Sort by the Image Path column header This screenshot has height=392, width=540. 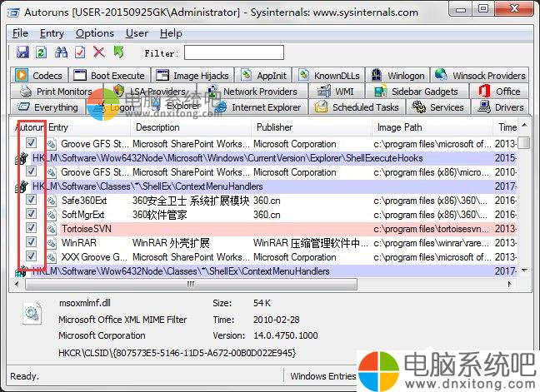432,127
